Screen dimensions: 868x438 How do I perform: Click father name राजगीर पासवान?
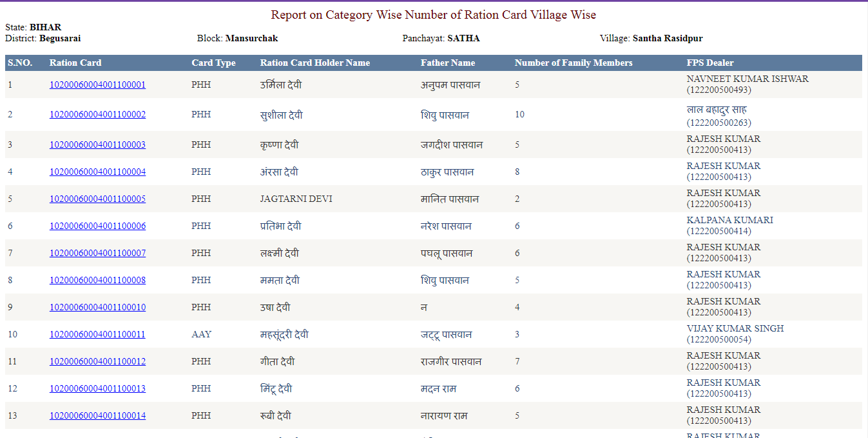(451, 361)
